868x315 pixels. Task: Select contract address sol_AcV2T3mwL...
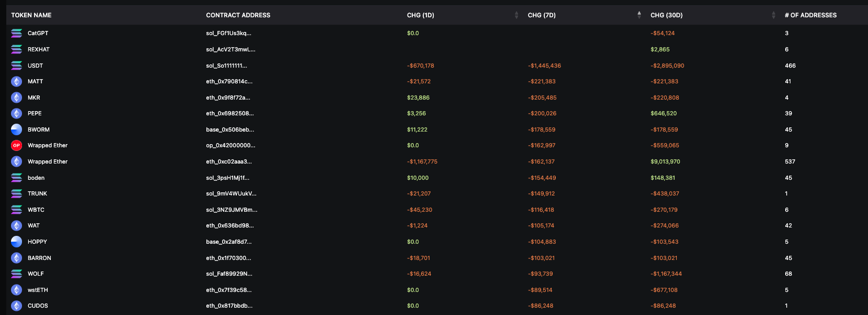click(230, 49)
